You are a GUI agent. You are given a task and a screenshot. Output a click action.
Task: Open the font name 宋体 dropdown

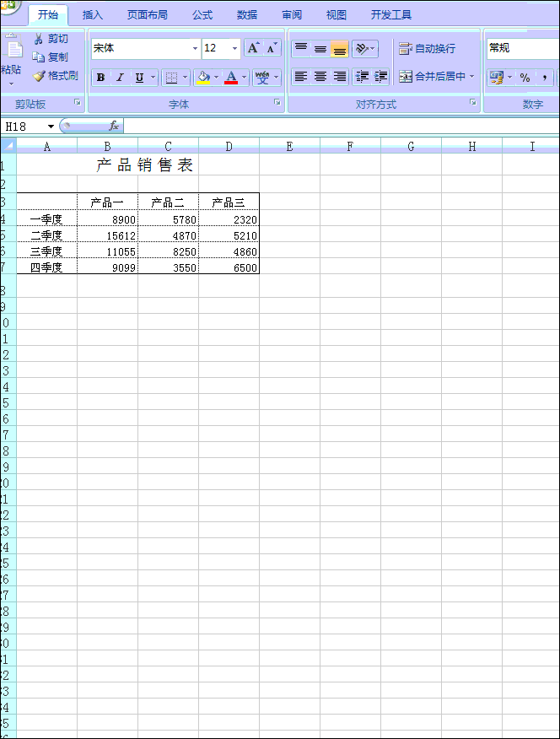pyautogui.click(x=195, y=49)
